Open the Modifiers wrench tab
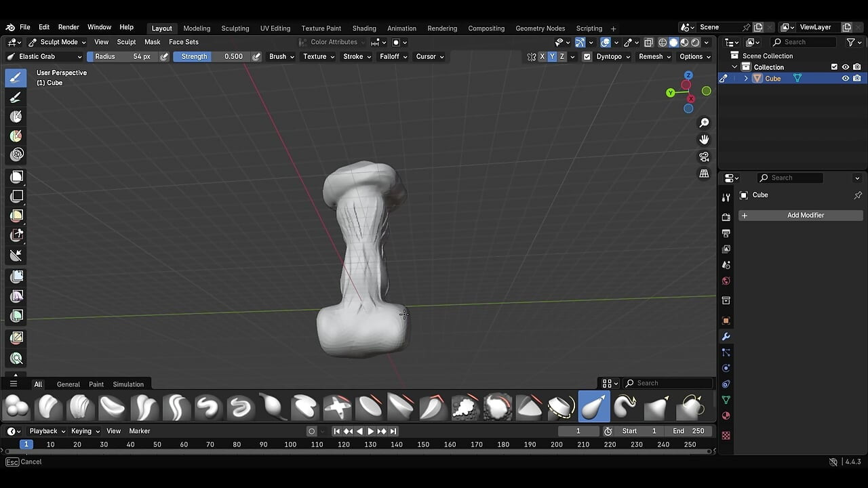 [726, 336]
